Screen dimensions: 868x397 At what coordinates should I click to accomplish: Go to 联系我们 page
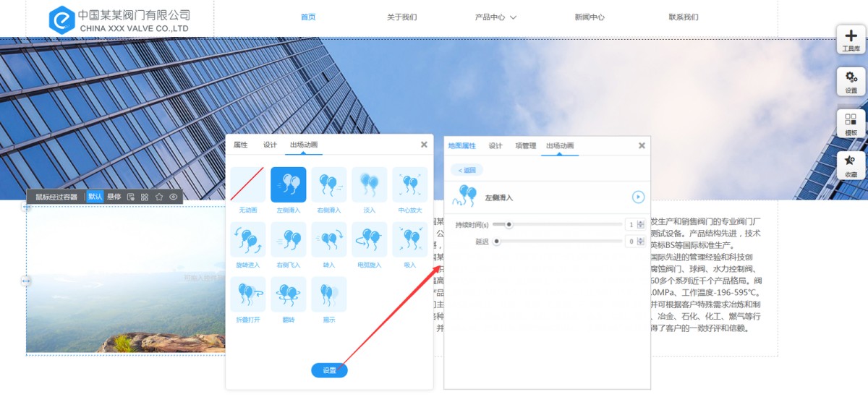tap(684, 17)
